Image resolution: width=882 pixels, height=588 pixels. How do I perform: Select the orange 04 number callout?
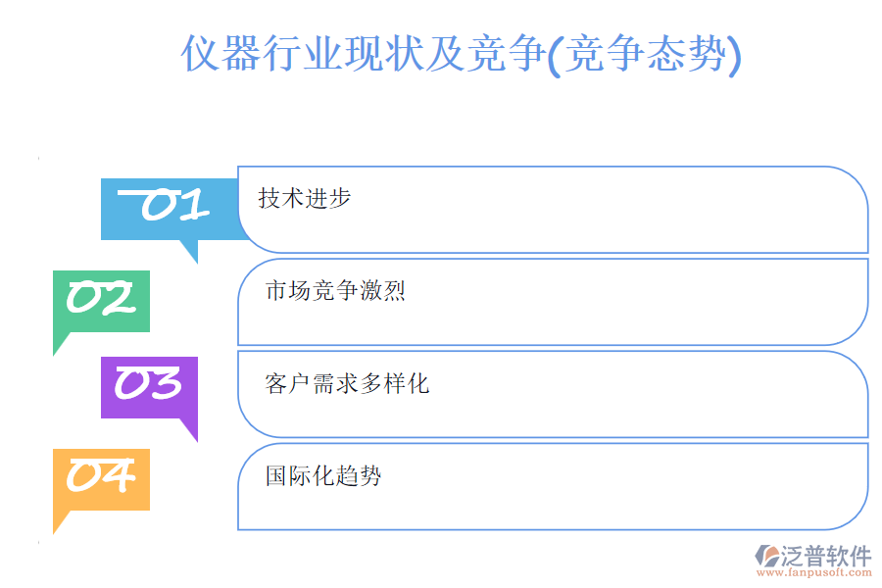(x=101, y=478)
